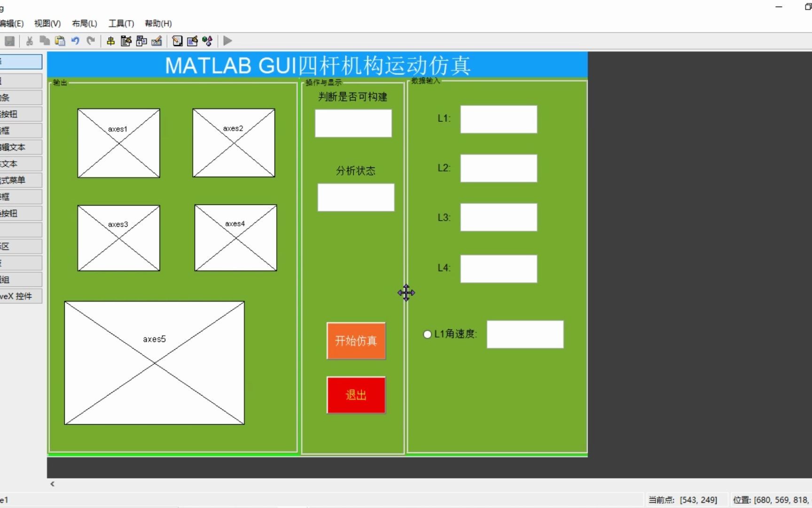
Task: Click the L2: static text label
Action: (444, 168)
